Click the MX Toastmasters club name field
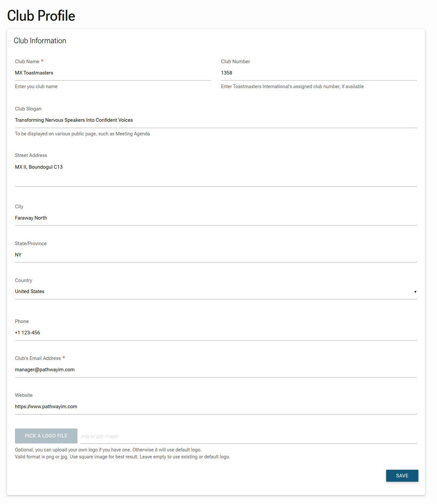 click(x=113, y=73)
